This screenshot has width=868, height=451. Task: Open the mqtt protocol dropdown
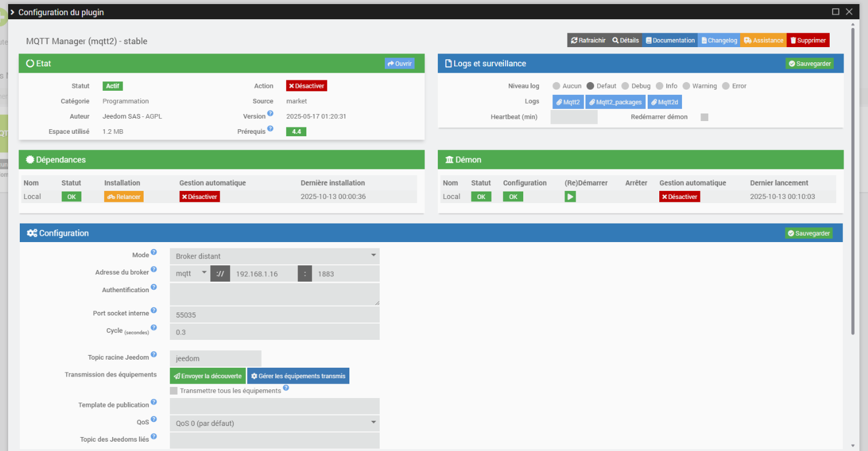[190, 274]
